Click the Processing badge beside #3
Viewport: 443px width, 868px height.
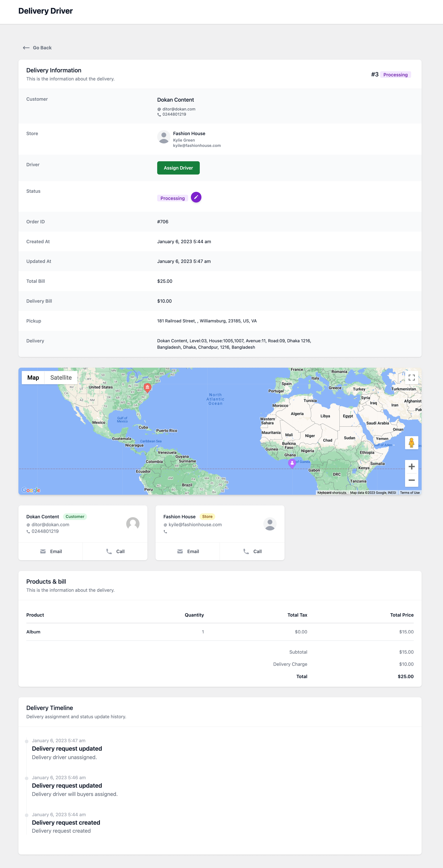pos(395,75)
